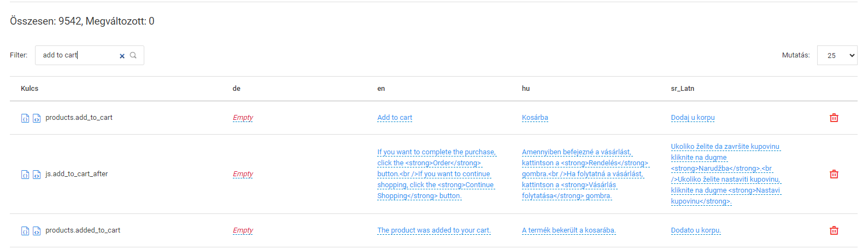
Task: Click the code-brackets file icon for js.add_to_cart_after
Action: 37,175
